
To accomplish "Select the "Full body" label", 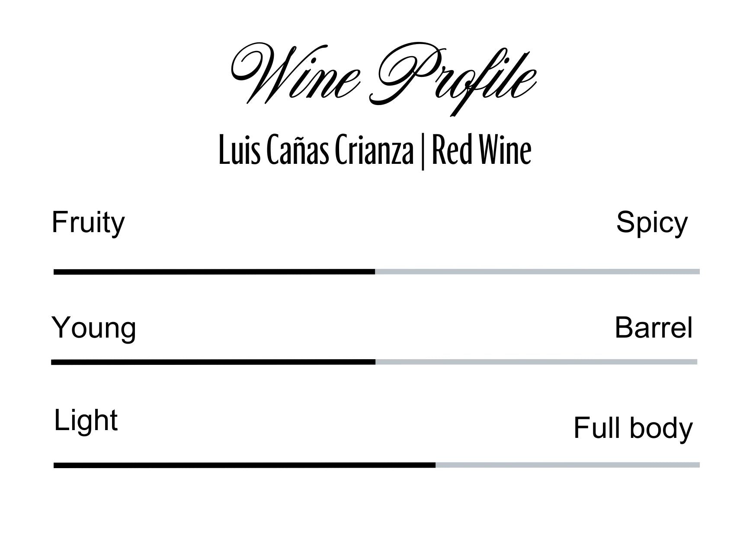I will coord(633,428).
